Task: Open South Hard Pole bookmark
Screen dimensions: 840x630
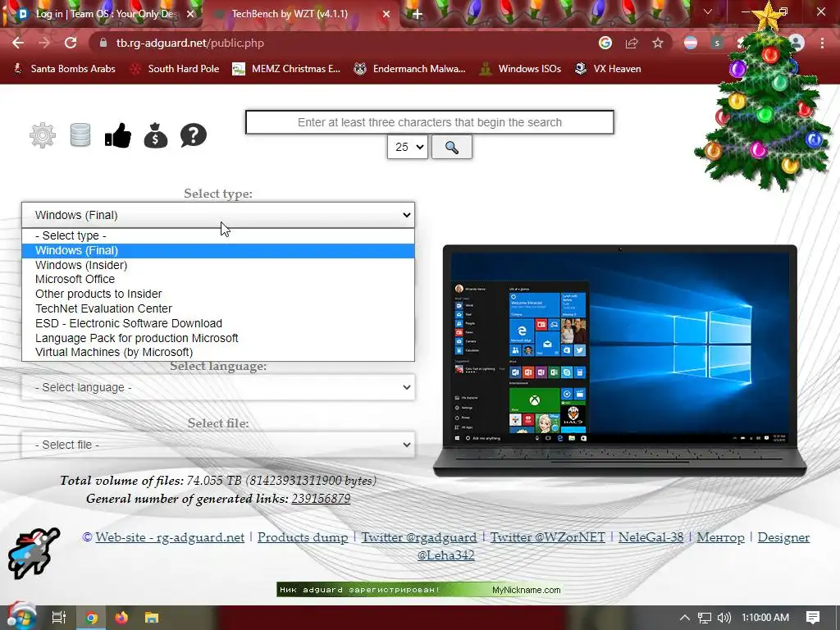Action: coord(175,69)
